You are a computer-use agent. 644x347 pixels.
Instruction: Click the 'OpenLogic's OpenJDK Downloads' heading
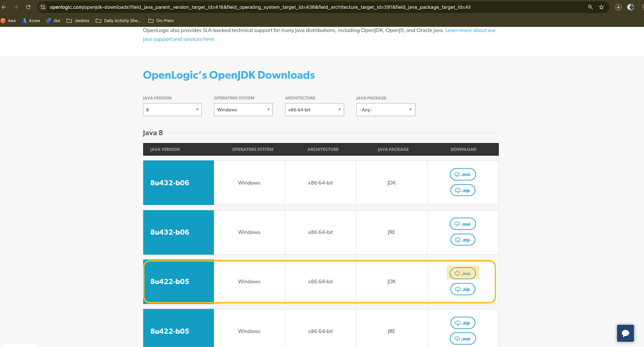click(229, 75)
